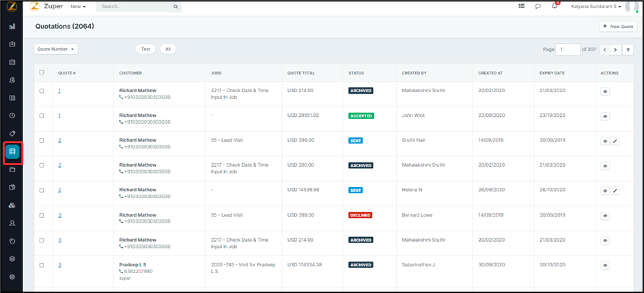Toggle the select-all checkbox in table header
Viewport: 644px width, 293px height.
[42, 72]
